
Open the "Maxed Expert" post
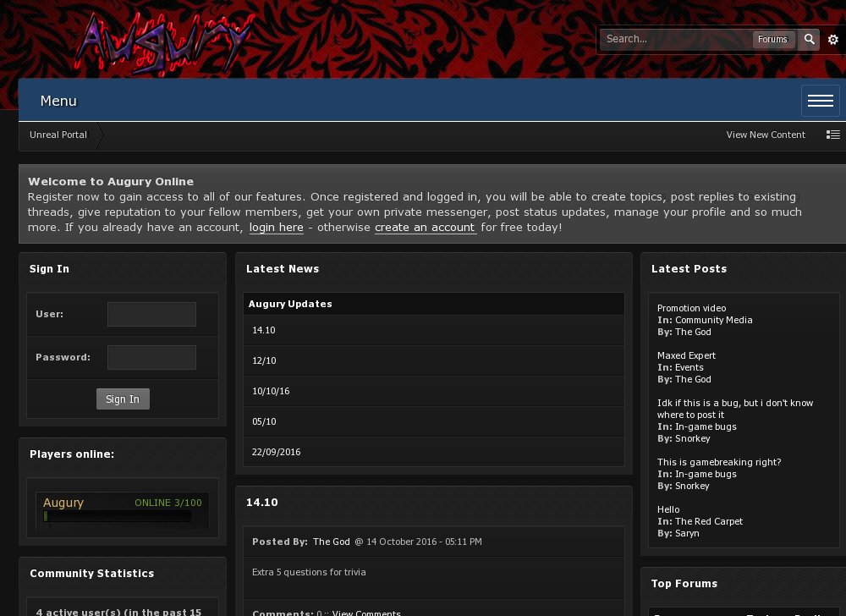(x=686, y=355)
